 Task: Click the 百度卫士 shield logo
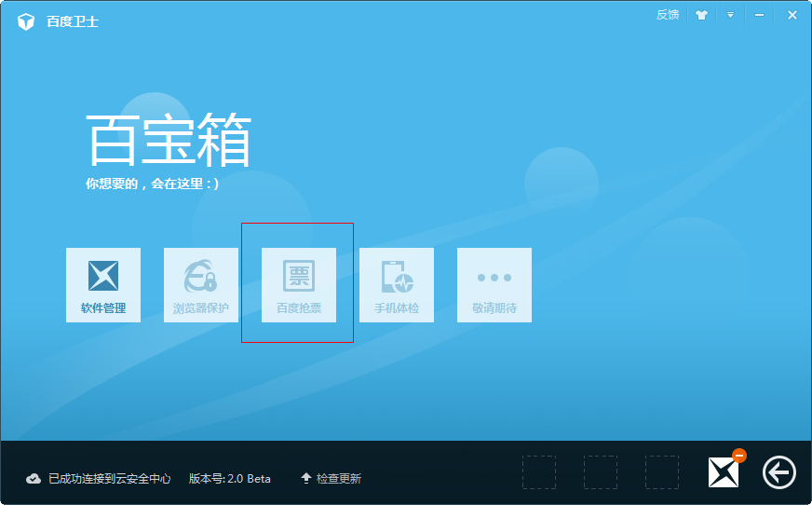click(26, 20)
